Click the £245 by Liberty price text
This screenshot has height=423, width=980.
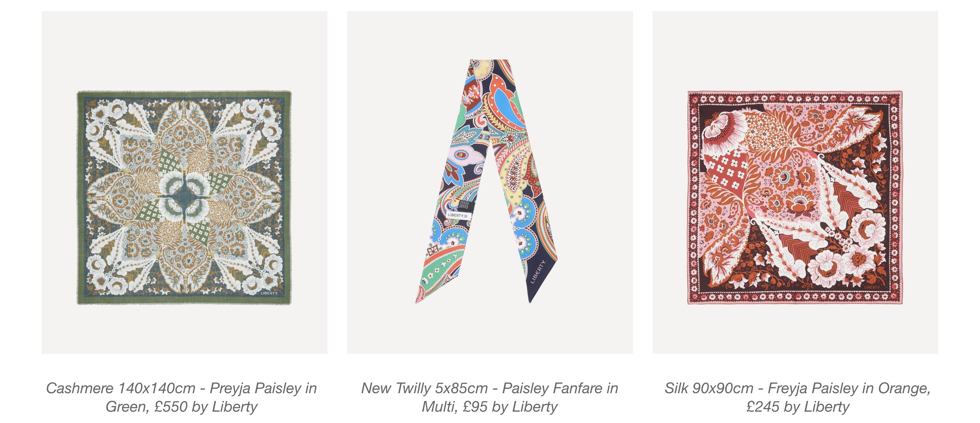(798, 407)
